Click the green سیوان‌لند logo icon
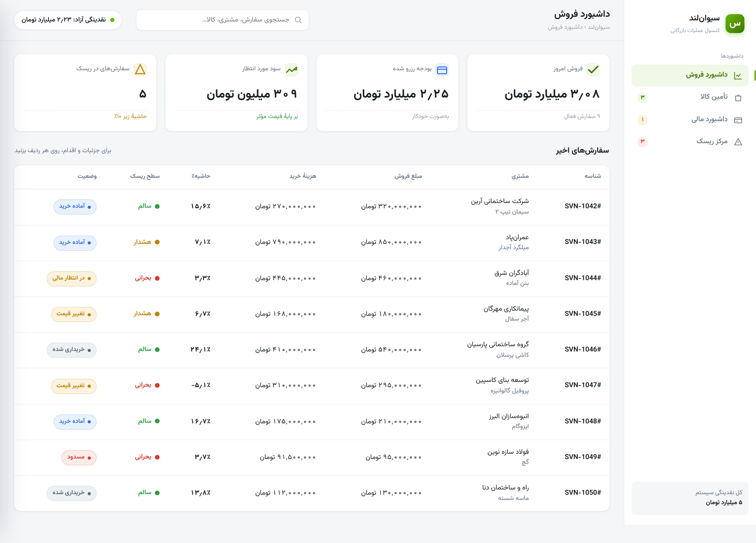756x543 pixels. coord(735,24)
